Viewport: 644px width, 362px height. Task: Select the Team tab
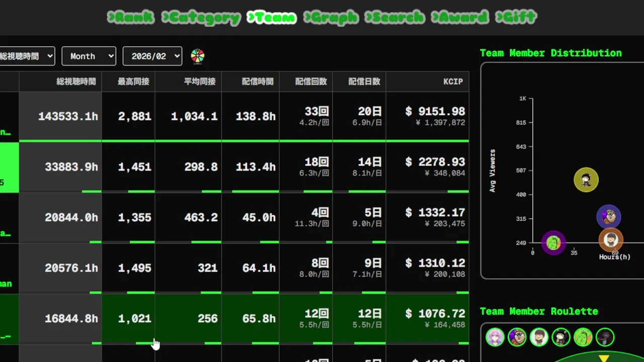[x=272, y=17]
